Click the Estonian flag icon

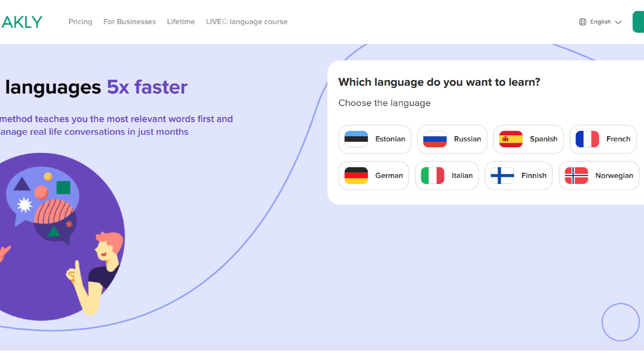[356, 139]
